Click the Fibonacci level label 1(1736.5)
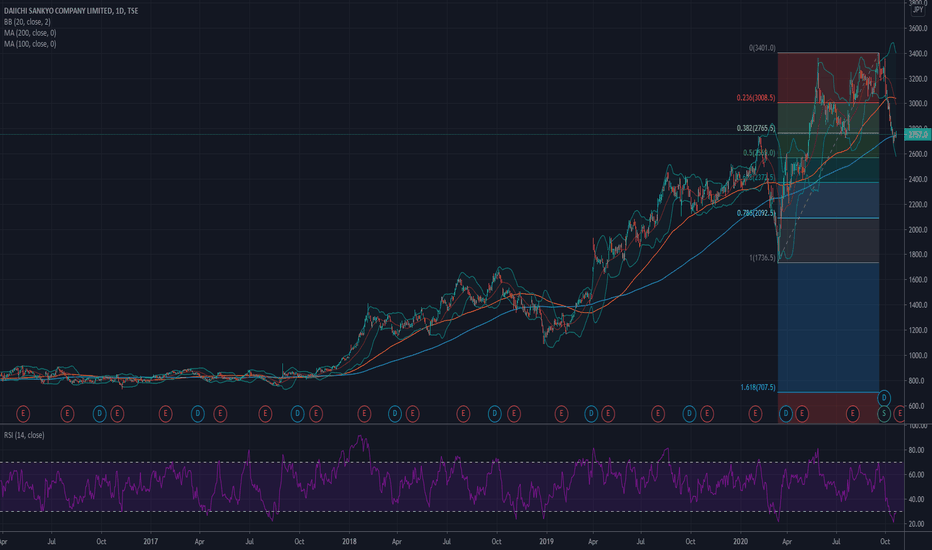The height and width of the screenshot is (550, 932). click(x=762, y=258)
